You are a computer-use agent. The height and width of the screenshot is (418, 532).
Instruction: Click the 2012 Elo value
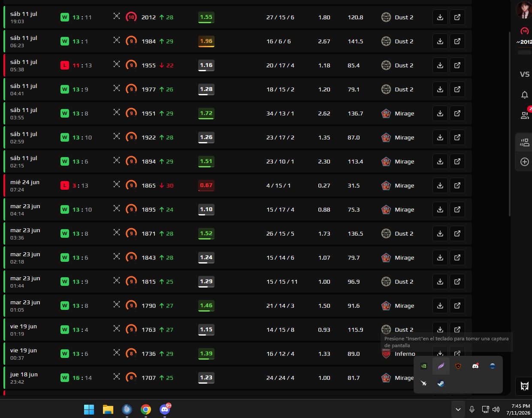[x=148, y=17]
